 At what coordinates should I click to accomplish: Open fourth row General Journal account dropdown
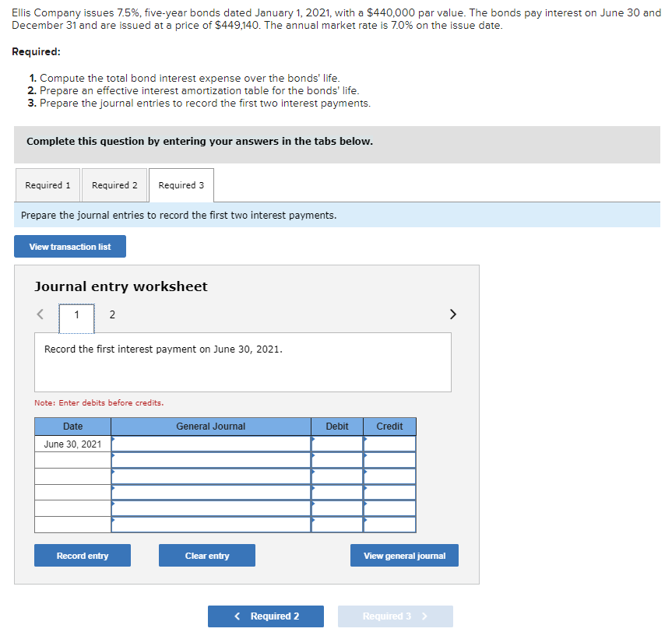click(x=211, y=493)
